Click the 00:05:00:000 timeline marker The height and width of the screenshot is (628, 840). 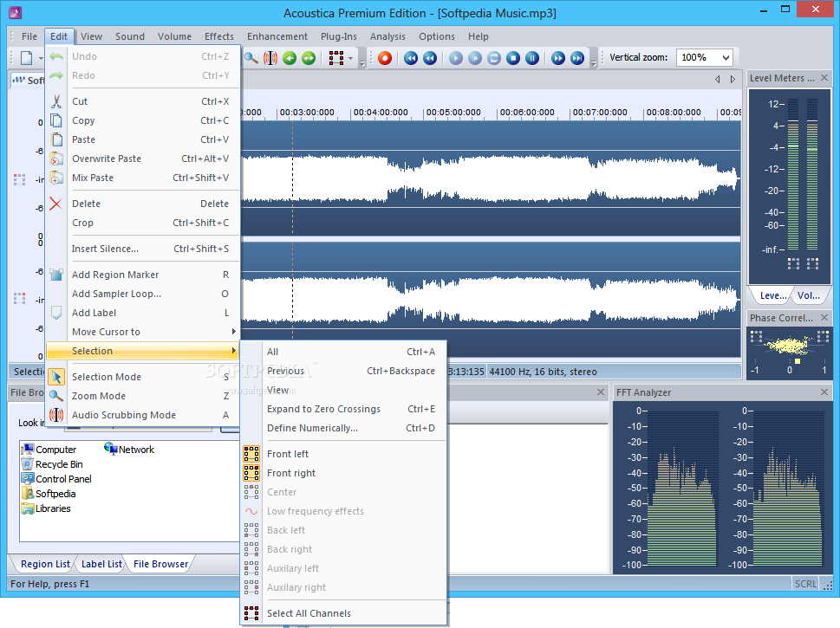[x=453, y=113]
